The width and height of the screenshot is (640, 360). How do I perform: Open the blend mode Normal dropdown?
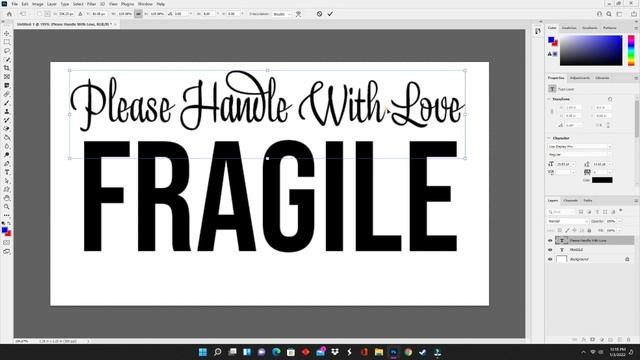click(567, 221)
